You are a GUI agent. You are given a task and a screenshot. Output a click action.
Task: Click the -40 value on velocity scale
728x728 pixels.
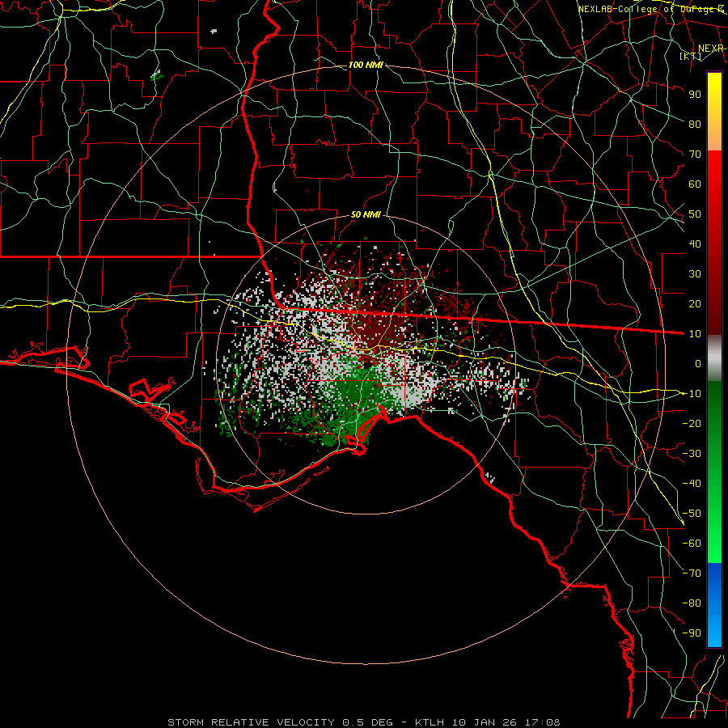[x=692, y=484]
